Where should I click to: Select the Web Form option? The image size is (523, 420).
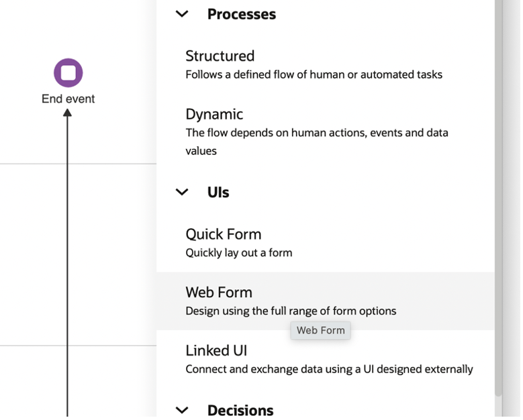(219, 293)
